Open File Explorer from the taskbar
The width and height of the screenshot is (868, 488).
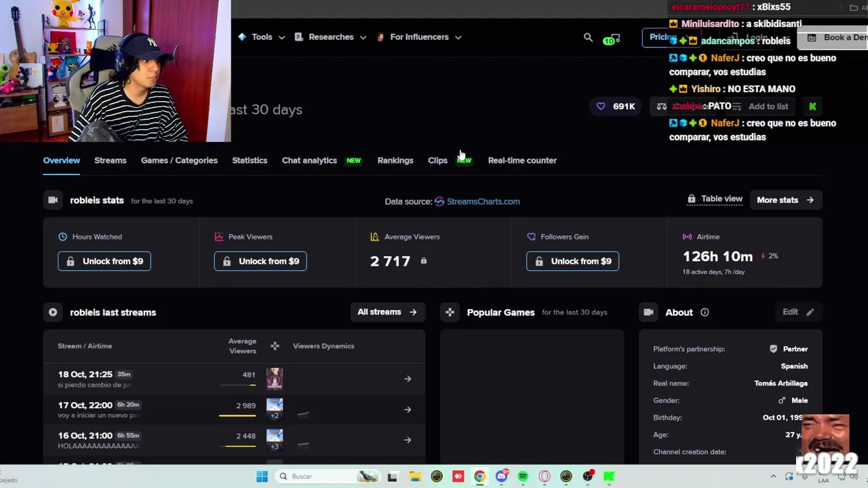[414, 476]
